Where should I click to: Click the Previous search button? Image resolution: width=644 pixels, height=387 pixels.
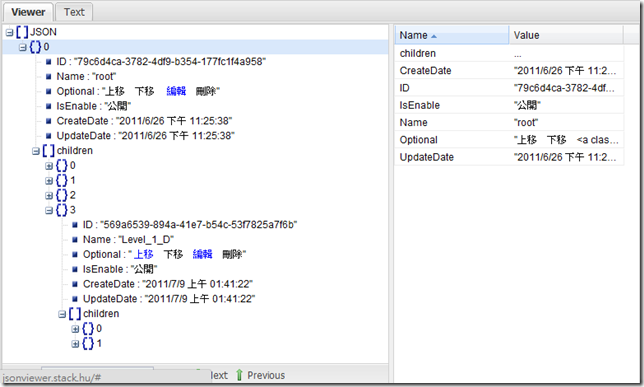[x=261, y=375]
